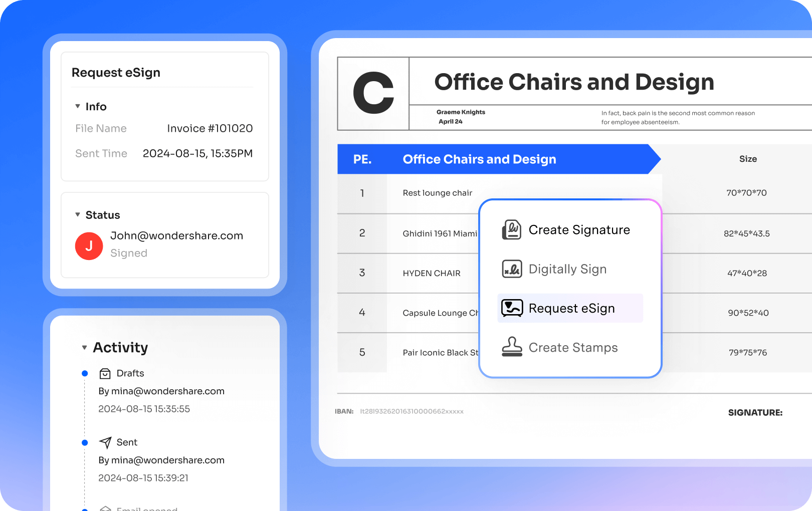This screenshot has width=812, height=511.
Task: Click By mina@wondershare.com under Sent
Action: [x=161, y=460]
